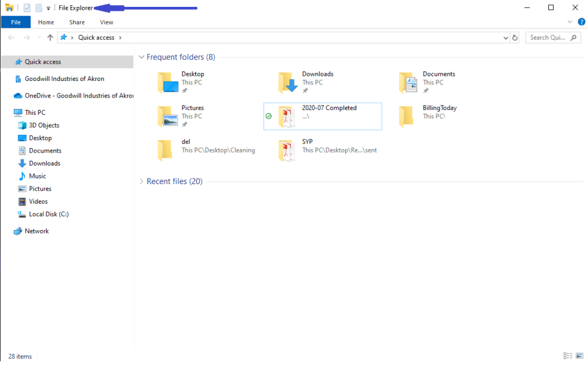This screenshot has width=588, height=366.
Task: Open the Pictures frequent folder
Action: (x=192, y=108)
